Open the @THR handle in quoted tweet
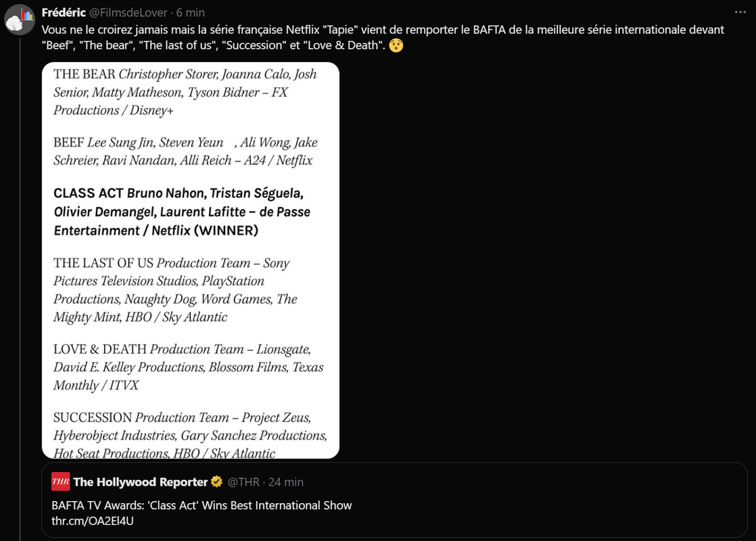Viewport: 756px width, 541px height. (243, 481)
